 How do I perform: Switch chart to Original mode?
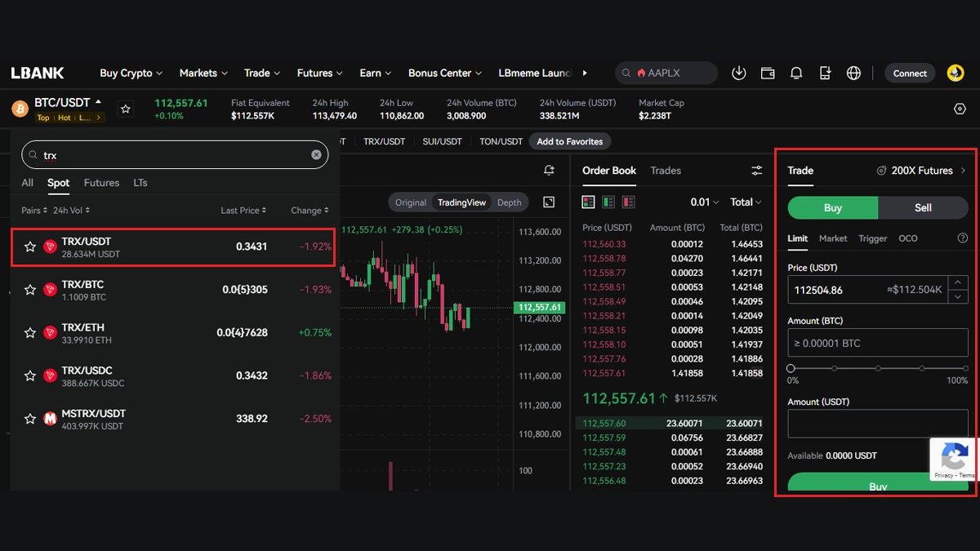pyautogui.click(x=411, y=202)
